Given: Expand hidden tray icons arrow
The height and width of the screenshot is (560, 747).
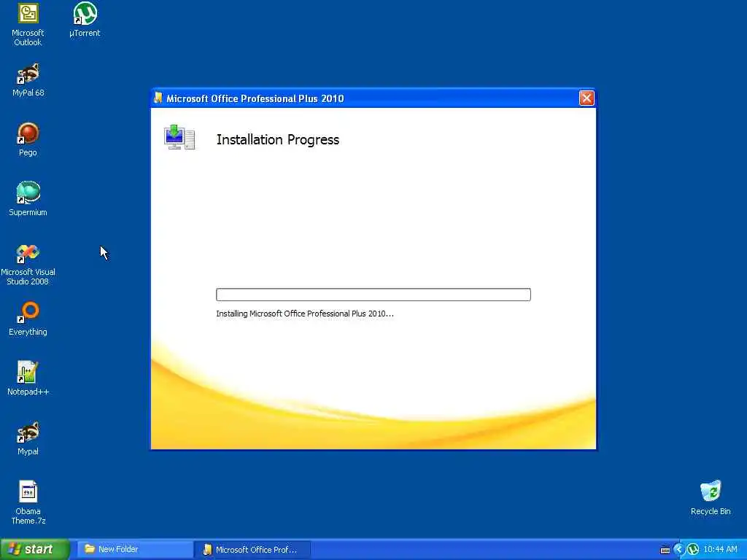Looking at the screenshot, I should (x=678, y=550).
